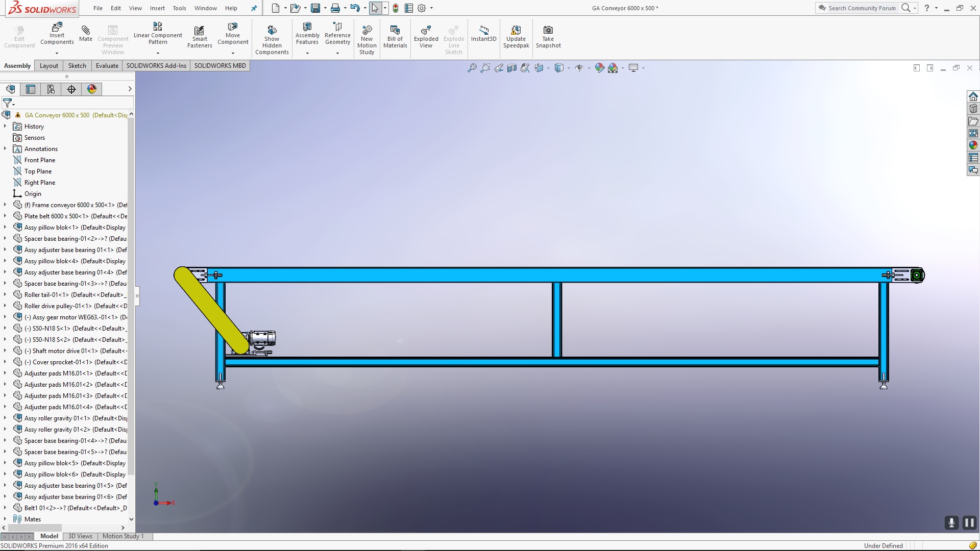Viewport: 980px width, 551px height.
Task: Expand the Annotations node
Action: pos(5,148)
